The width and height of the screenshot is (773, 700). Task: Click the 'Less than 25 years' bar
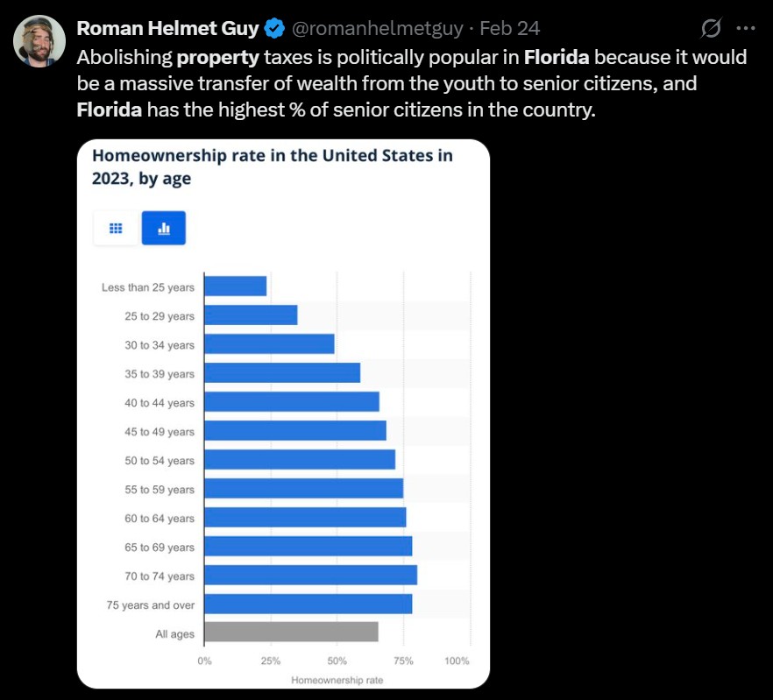(235, 286)
